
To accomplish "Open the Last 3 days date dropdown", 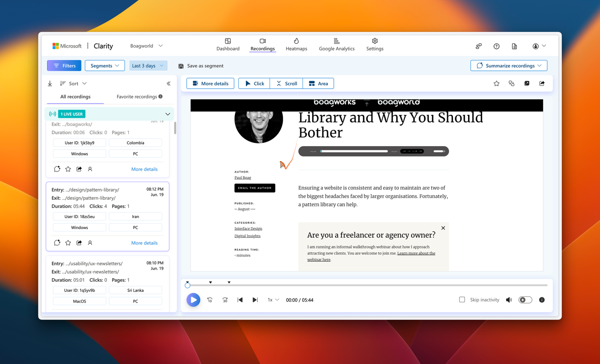I will point(148,65).
